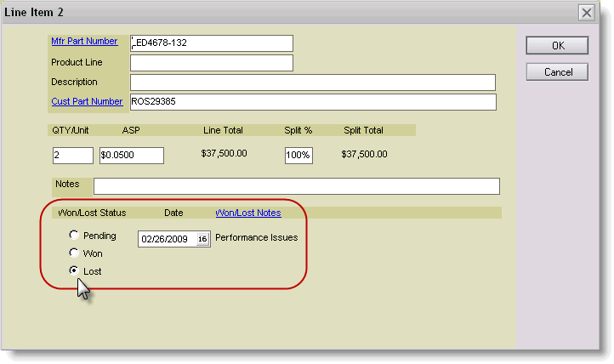Click into the QTY/Unit field
Viewport: 614px width, 364px height.
coord(73,156)
